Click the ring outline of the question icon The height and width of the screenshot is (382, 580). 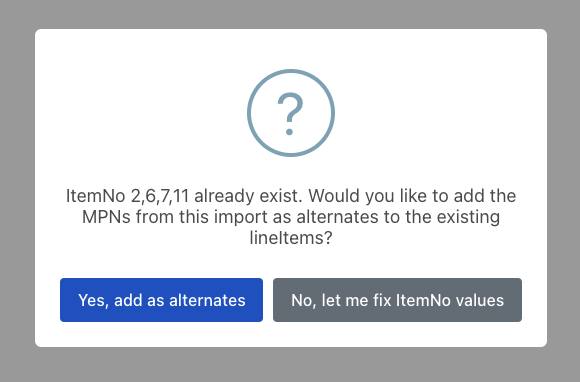[x=249, y=113]
